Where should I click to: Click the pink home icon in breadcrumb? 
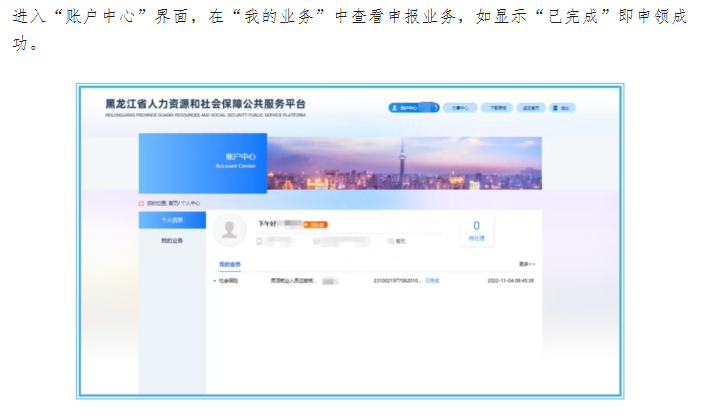tap(141, 204)
